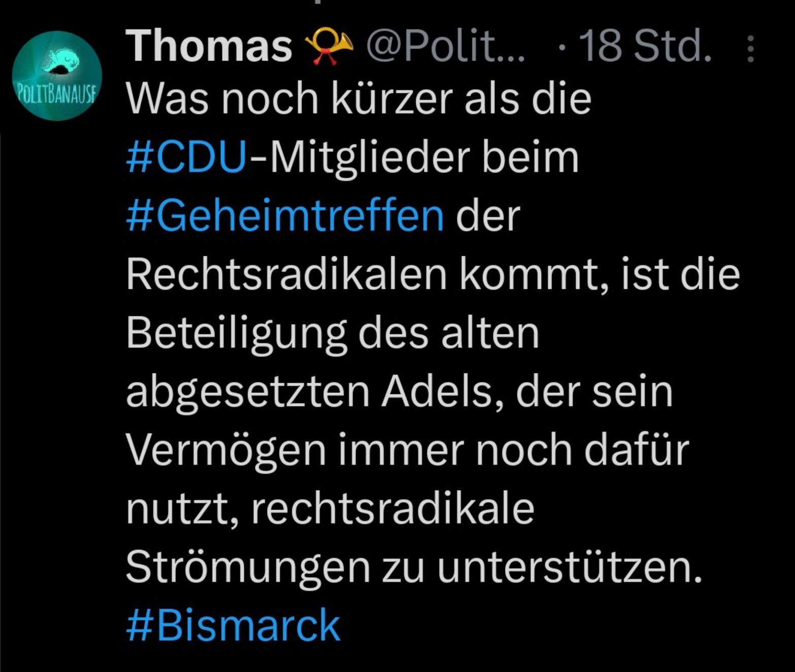Click the @Polit... username handle
Screen dimensions: 795x672
(445, 47)
